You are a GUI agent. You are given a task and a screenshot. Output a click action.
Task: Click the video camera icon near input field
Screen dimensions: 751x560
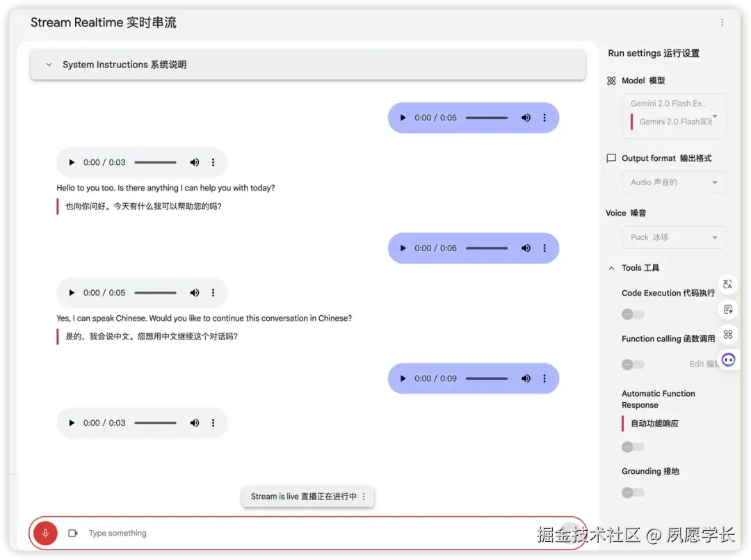click(x=73, y=533)
